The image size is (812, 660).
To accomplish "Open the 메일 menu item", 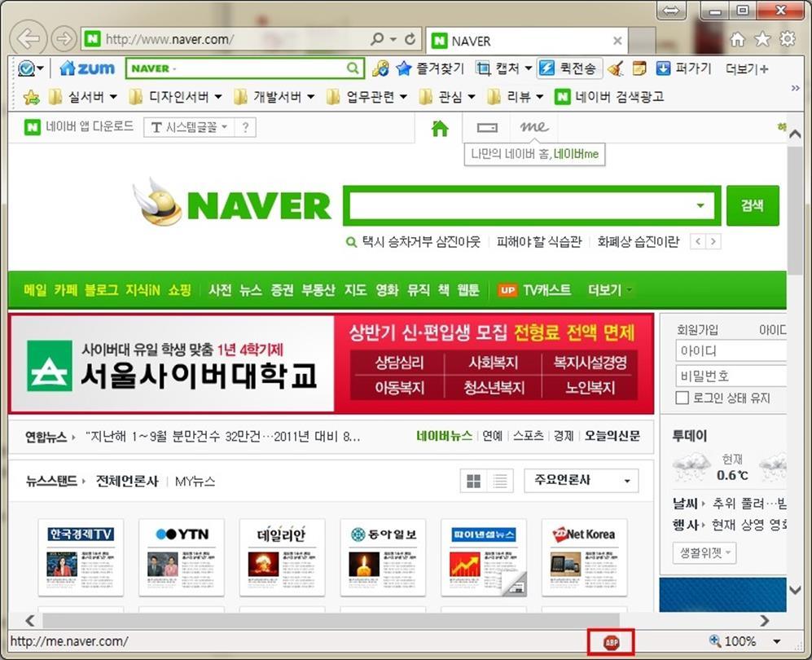I will tap(35, 290).
